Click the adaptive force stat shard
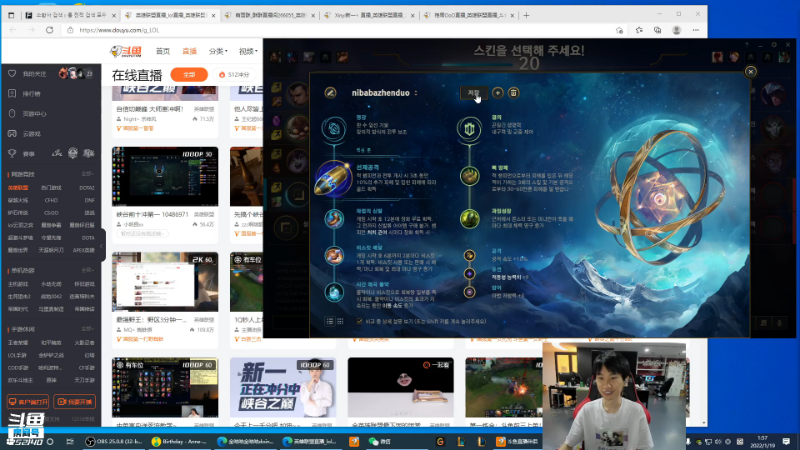The image size is (800, 450). (x=469, y=273)
